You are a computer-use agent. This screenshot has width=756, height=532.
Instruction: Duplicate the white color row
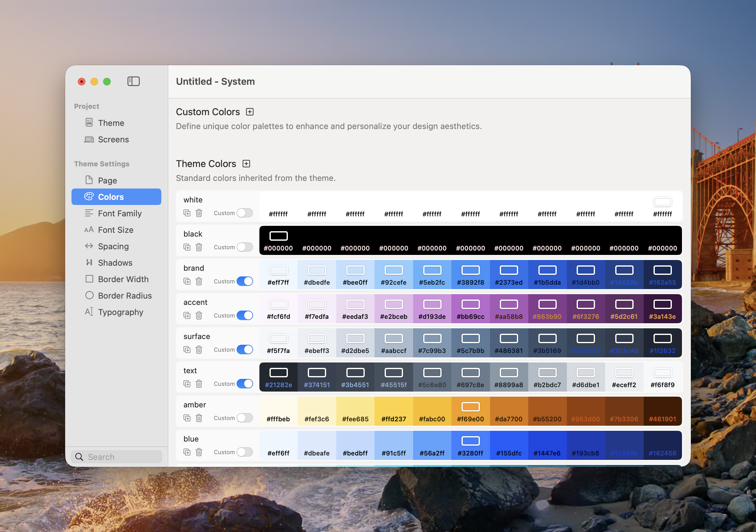[187, 213]
